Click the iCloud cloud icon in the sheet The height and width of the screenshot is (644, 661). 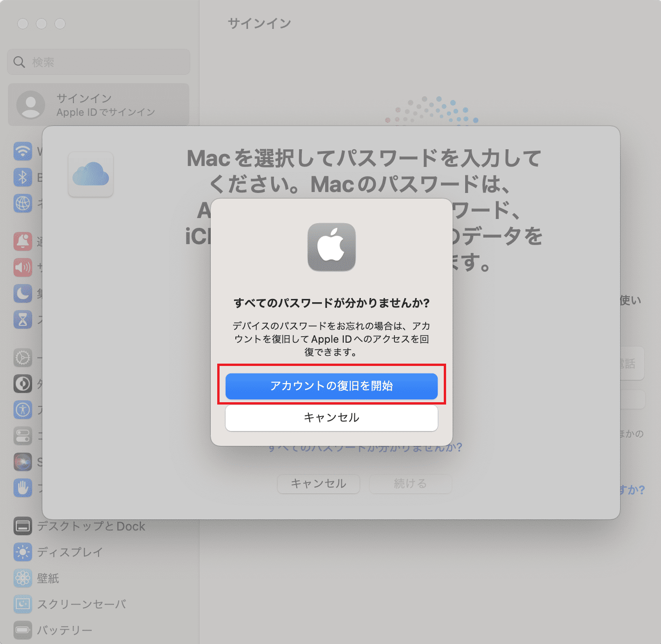[91, 174]
